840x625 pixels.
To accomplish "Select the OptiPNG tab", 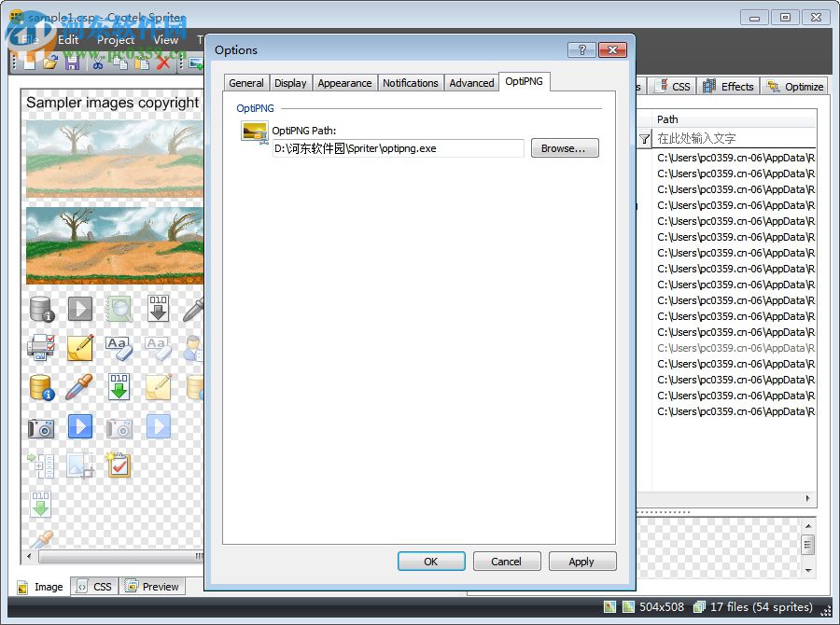I will click(x=524, y=81).
